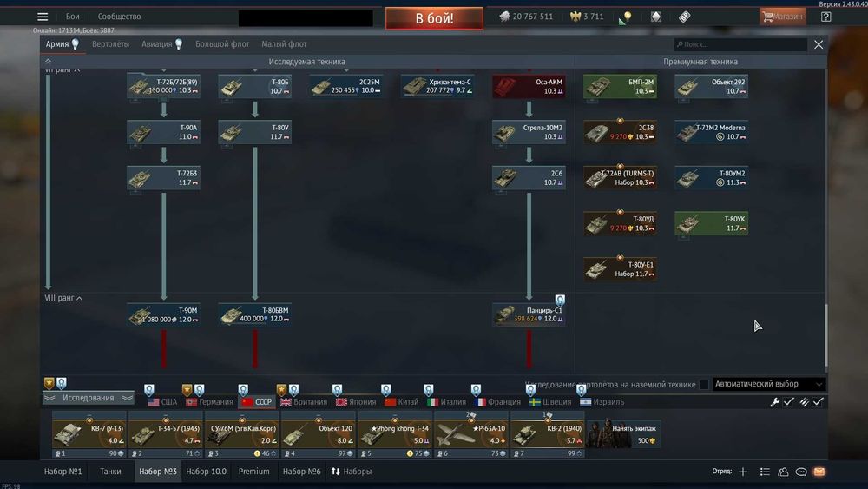Open the Магазин store
Screen dimensions: 868x489
(783, 17)
